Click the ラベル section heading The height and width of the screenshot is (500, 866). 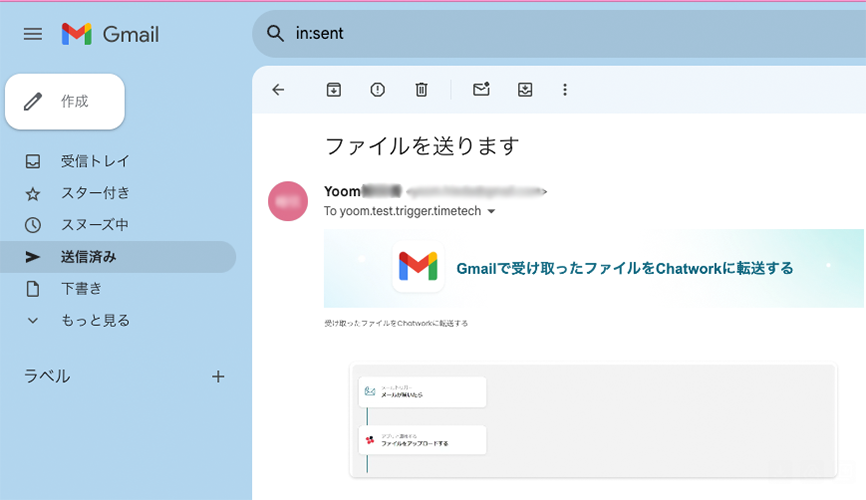coord(47,377)
